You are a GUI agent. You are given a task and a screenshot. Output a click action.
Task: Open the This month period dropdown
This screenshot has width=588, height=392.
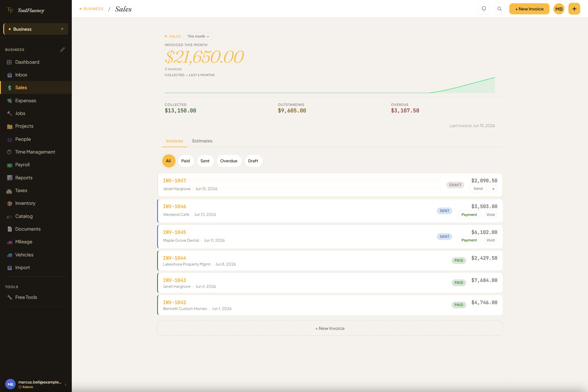click(x=198, y=36)
